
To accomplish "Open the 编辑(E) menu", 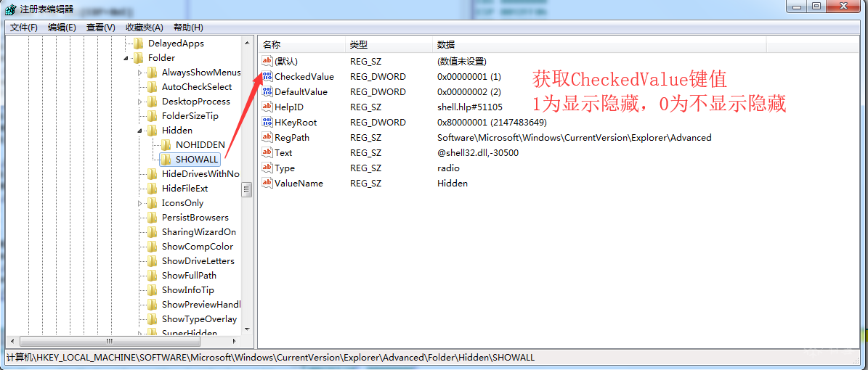I will [x=62, y=28].
